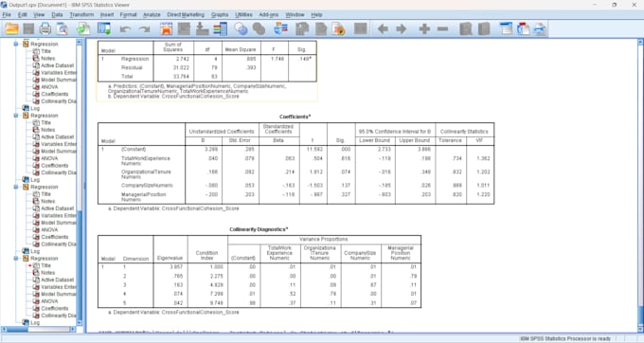This screenshot has height=343, width=644.
Task: Click the processor ready status bar message
Action: (565, 339)
